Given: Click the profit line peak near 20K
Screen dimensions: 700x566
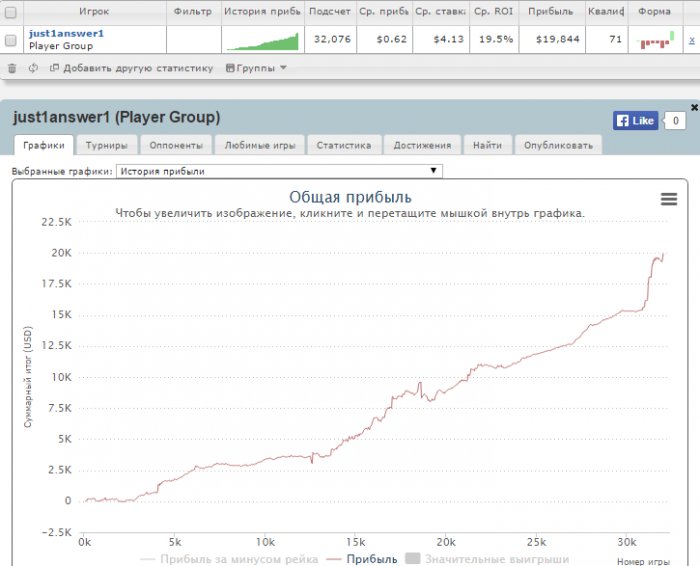Looking at the screenshot, I should (663, 254).
